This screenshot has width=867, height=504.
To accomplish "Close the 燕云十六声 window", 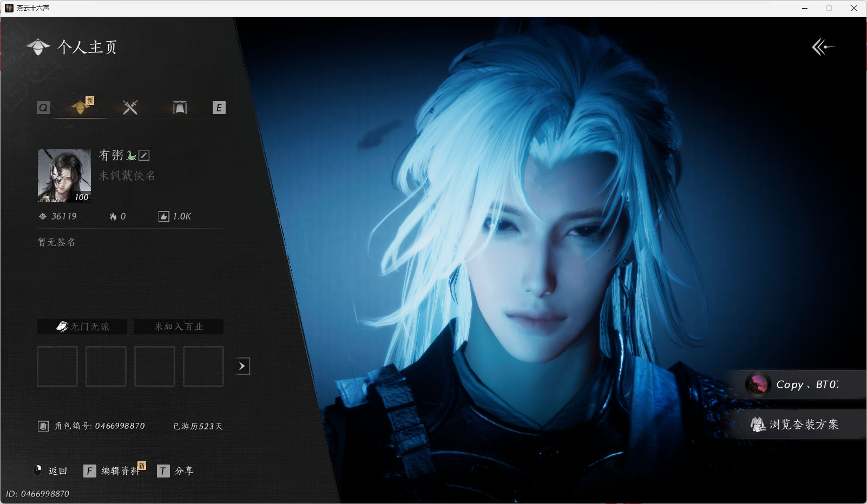I will pyautogui.click(x=854, y=8).
